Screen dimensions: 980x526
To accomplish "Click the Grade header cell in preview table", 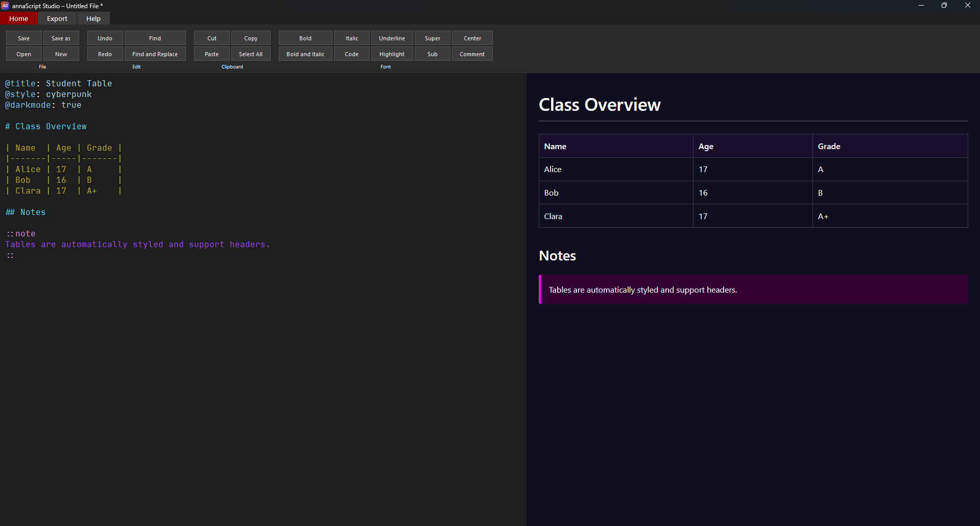I will pos(890,146).
